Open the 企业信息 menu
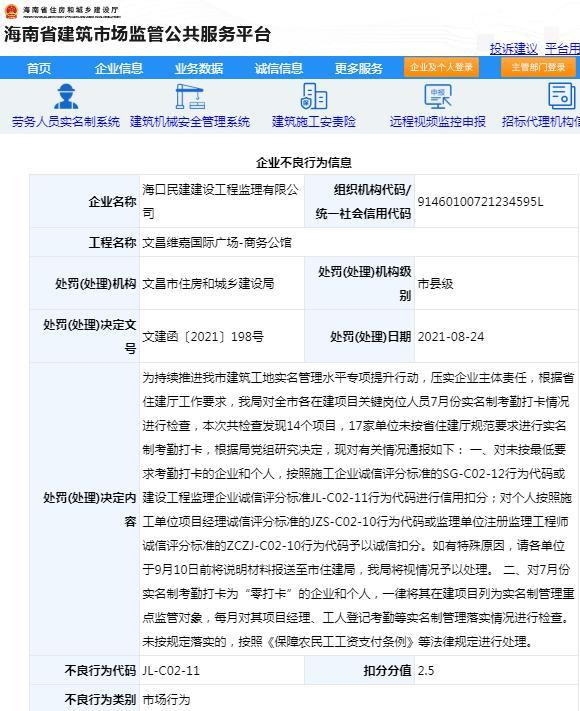The image size is (580, 711). (x=119, y=68)
